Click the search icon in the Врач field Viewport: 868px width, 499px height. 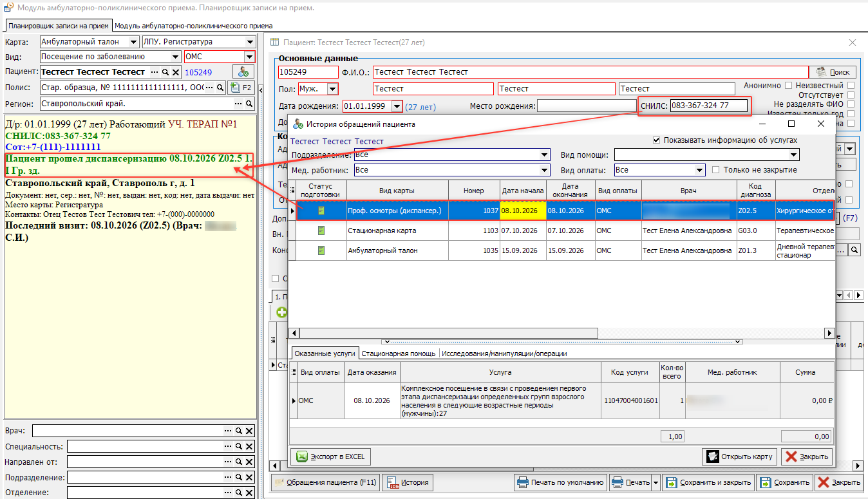click(x=238, y=431)
